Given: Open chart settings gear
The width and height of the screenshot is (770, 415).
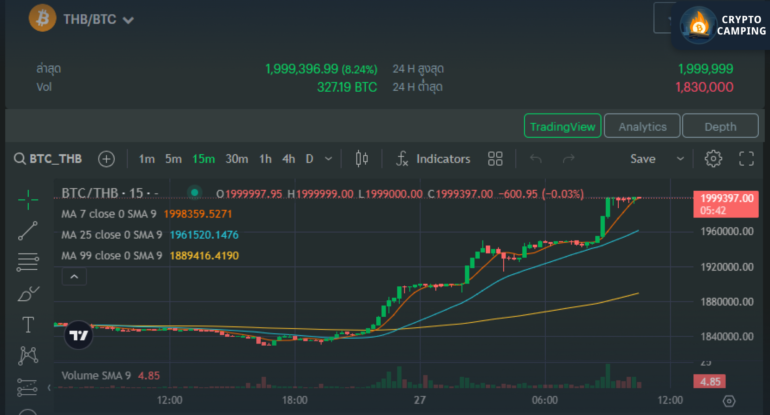Looking at the screenshot, I should [713, 159].
